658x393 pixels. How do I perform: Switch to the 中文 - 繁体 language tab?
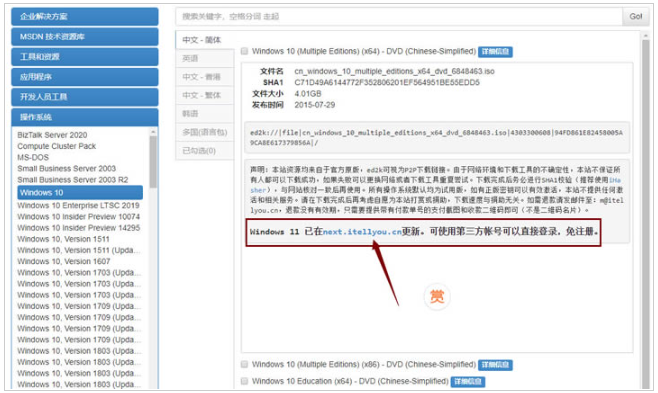click(205, 95)
